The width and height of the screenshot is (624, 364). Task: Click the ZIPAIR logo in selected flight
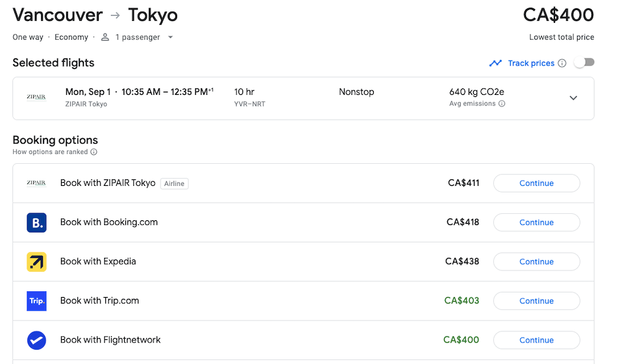(36, 97)
